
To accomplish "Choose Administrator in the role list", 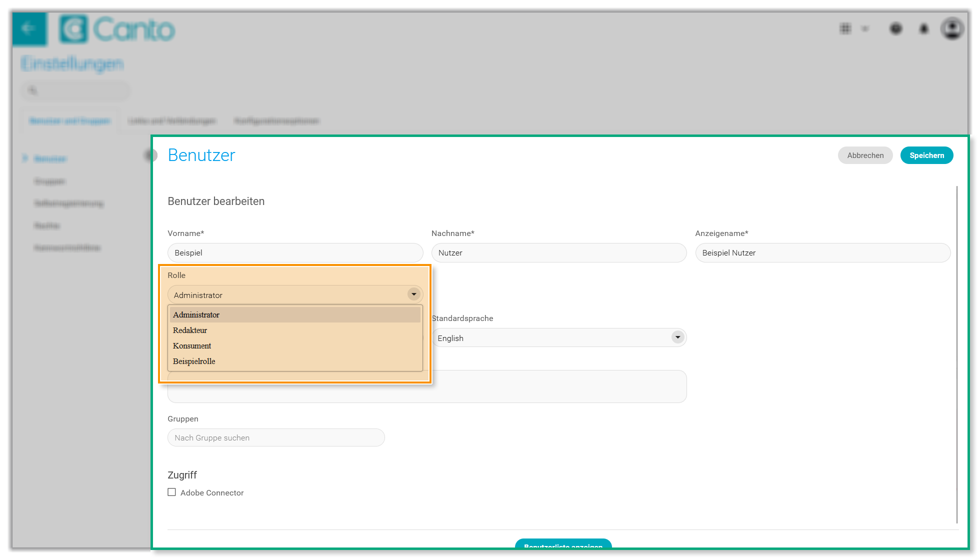I will [x=295, y=314].
